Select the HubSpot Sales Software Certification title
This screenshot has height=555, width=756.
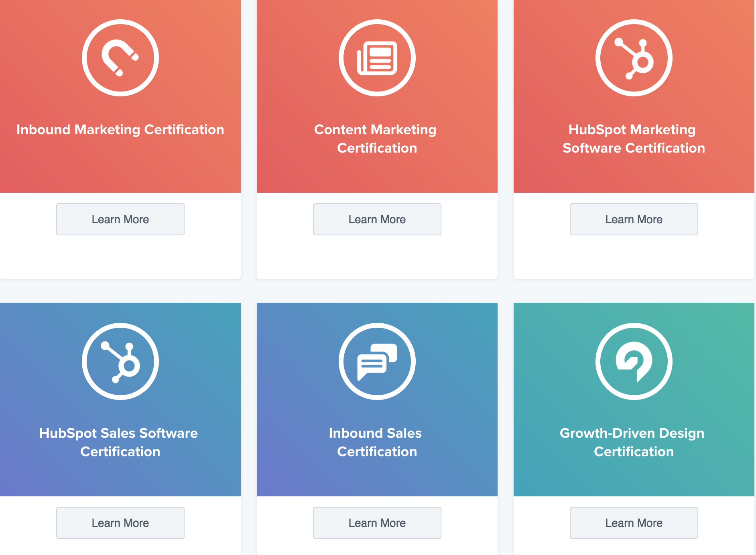tap(119, 443)
